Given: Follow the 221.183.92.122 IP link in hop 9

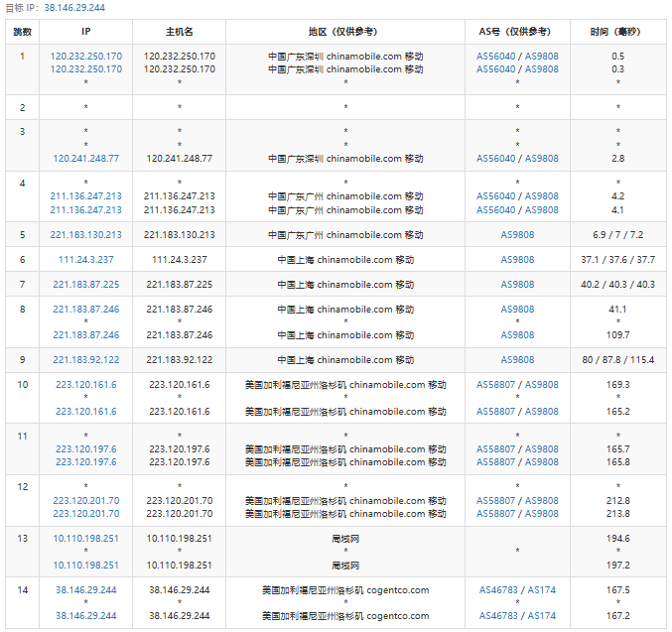Looking at the screenshot, I should (86, 360).
